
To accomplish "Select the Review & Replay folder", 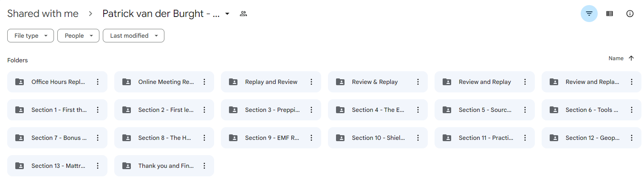I will [378, 82].
